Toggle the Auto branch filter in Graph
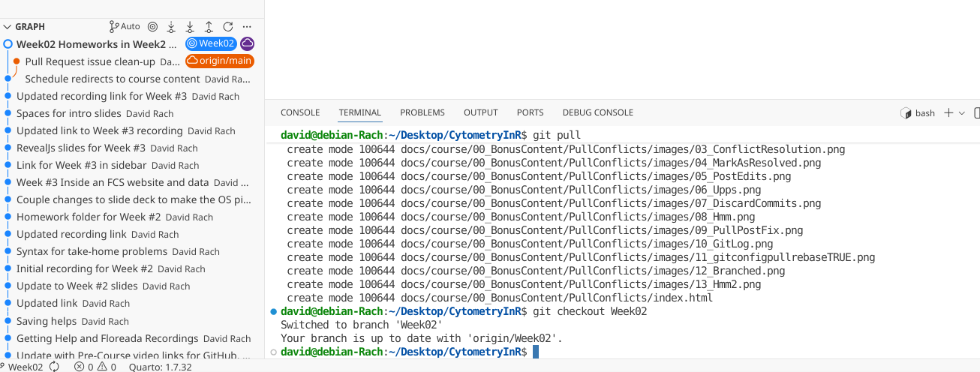 tap(125, 26)
